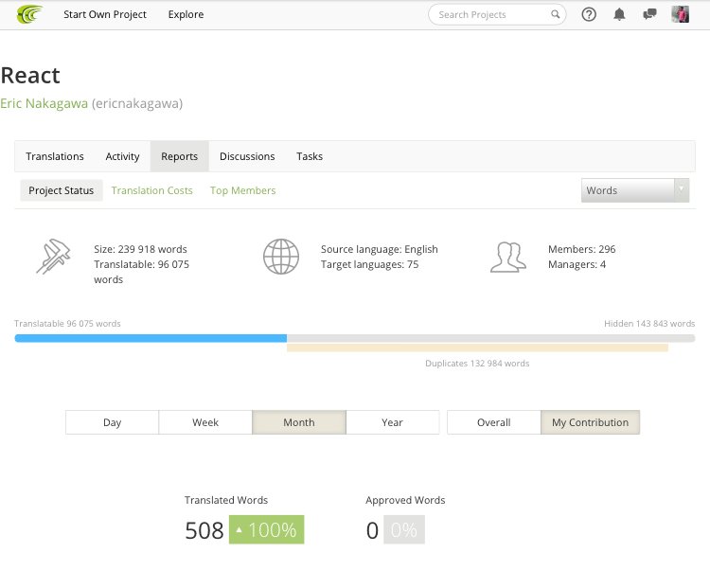The width and height of the screenshot is (710, 588).
Task: Switch to the Translations tab
Action: 55,156
